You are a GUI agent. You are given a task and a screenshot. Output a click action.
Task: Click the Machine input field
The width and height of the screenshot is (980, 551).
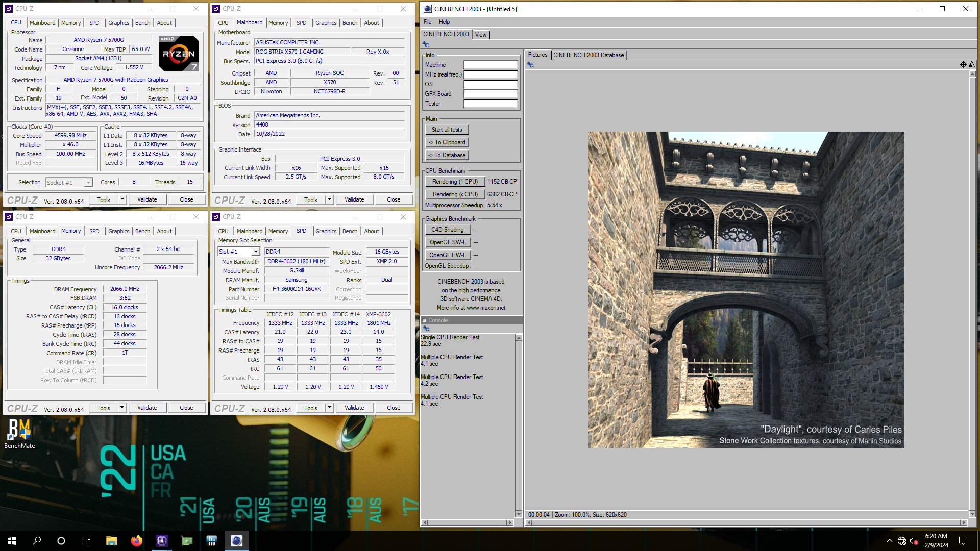point(491,65)
